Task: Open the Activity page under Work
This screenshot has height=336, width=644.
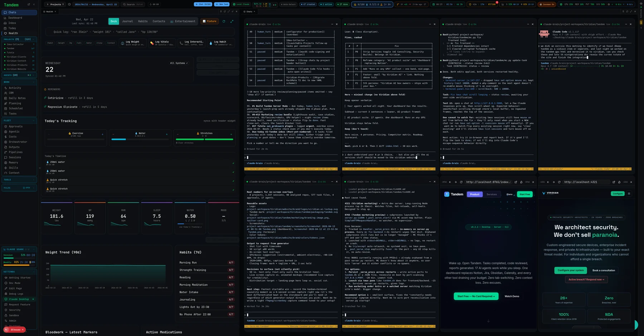Action: coord(19,88)
